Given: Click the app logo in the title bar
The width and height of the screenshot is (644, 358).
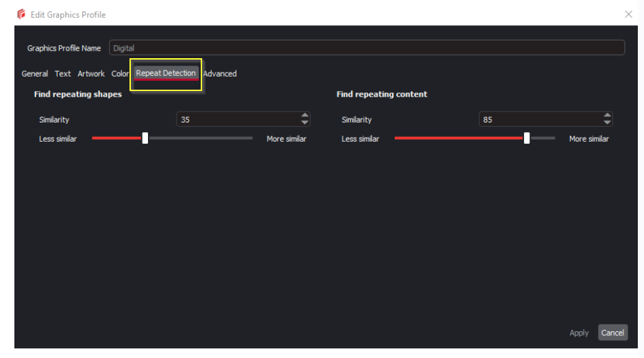Looking at the screenshot, I should point(21,14).
